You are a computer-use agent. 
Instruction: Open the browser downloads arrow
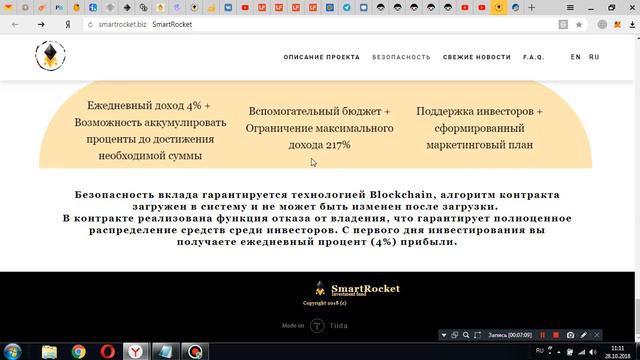[x=632, y=24]
